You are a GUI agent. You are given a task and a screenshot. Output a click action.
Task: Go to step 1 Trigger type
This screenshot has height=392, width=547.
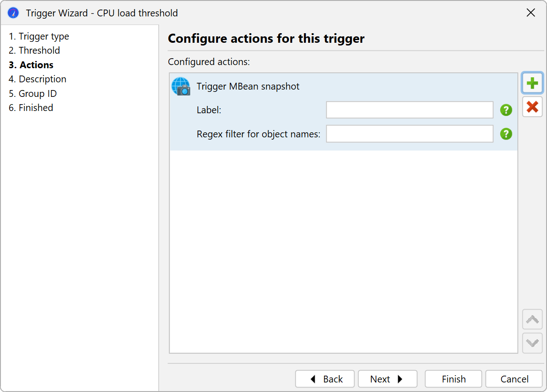point(39,36)
